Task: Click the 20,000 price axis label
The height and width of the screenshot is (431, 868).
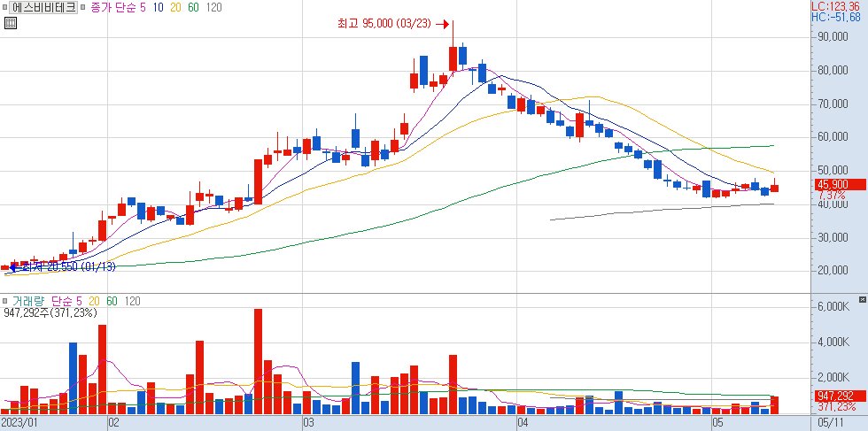Action: [x=833, y=271]
